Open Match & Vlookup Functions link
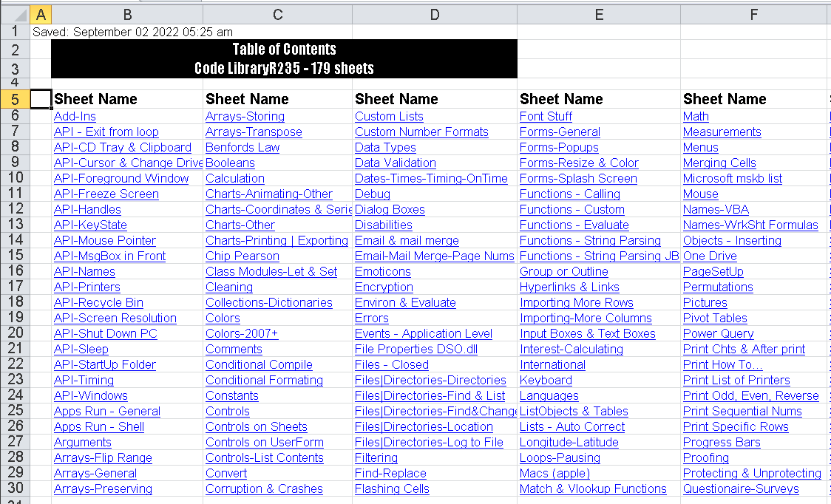 [593, 488]
